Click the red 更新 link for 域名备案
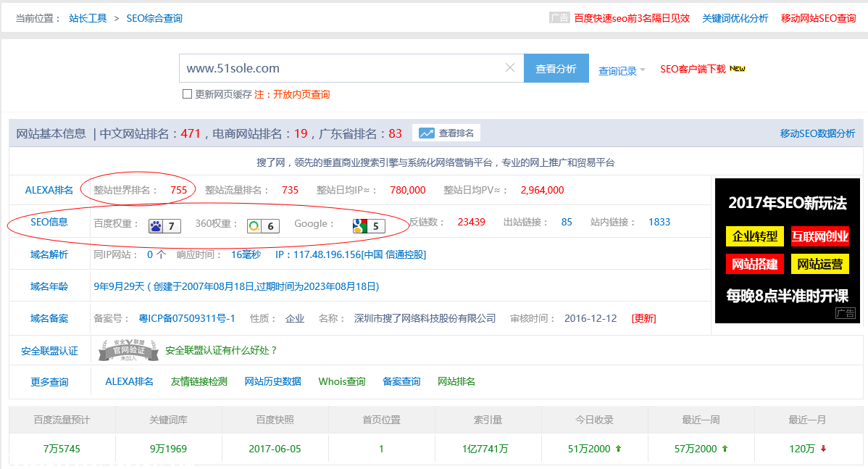Viewport: 868px width, 469px height. 644,318
